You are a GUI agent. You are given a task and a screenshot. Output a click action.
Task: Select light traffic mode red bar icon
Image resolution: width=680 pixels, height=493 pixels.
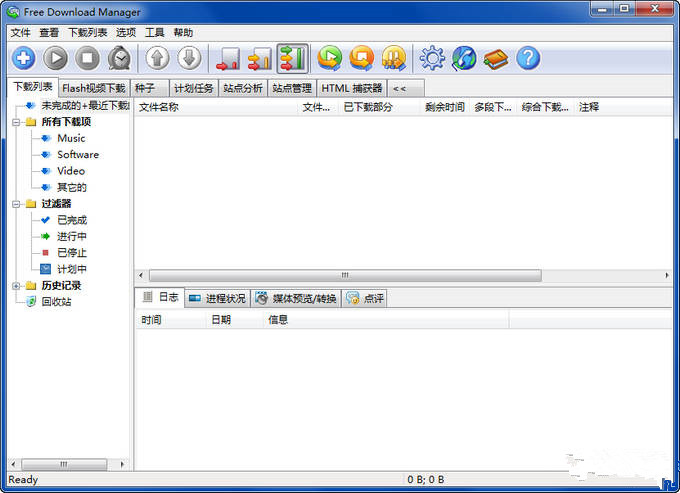click(x=228, y=59)
